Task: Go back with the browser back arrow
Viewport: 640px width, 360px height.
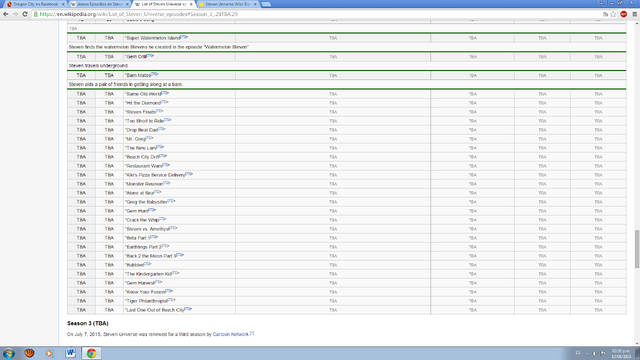Action: [x=6, y=14]
